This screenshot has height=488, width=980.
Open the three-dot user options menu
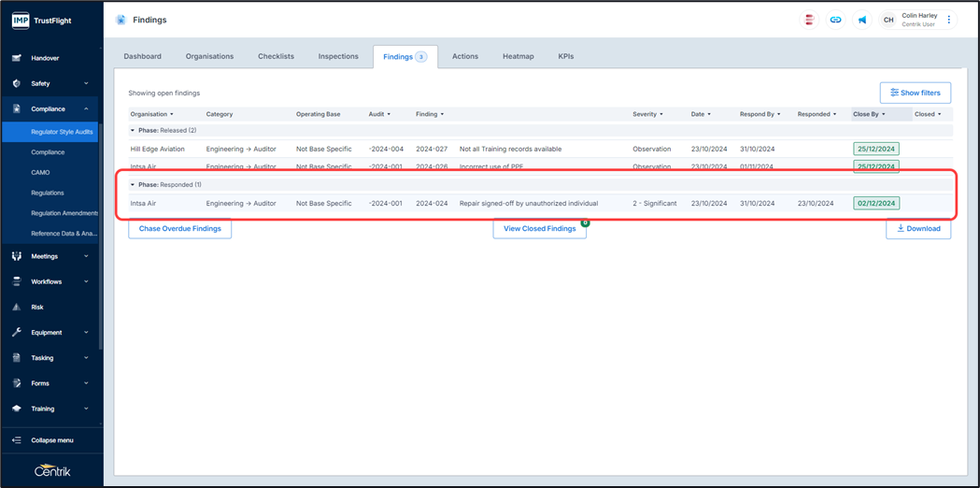pos(949,20)
